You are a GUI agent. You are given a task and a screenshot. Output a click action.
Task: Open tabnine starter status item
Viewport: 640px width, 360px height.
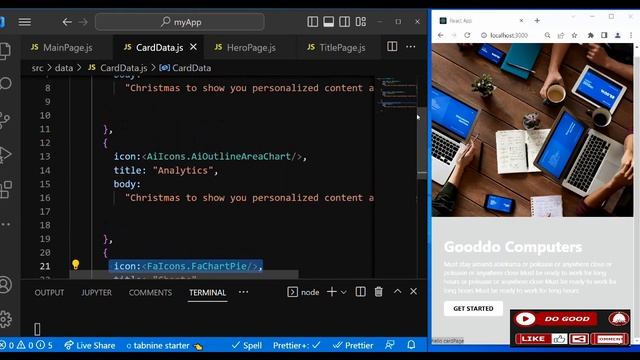coord(164,345)
